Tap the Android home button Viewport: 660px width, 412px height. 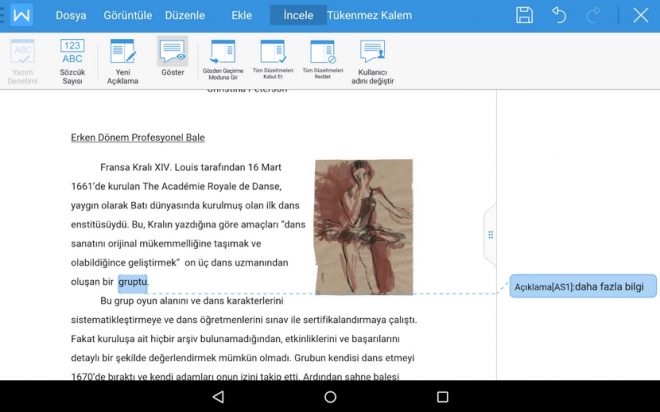pos(330,396)
